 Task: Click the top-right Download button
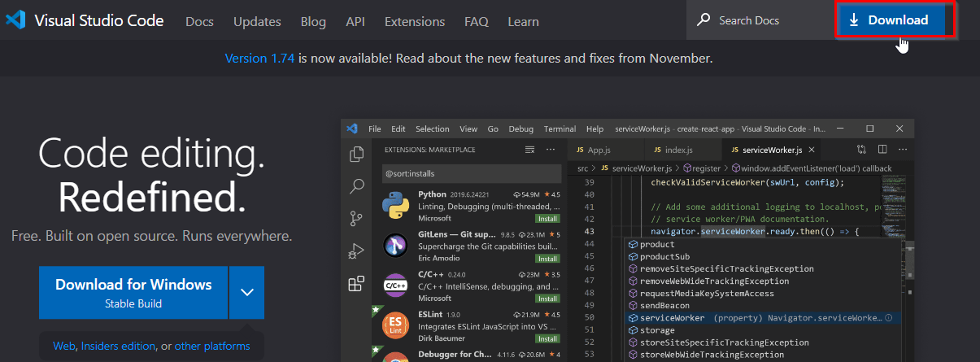point(891,20)
